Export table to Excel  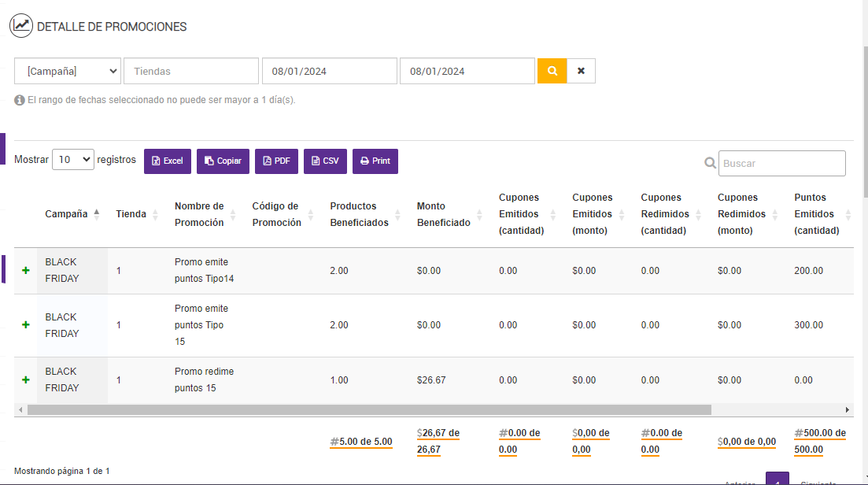(167, 161)
